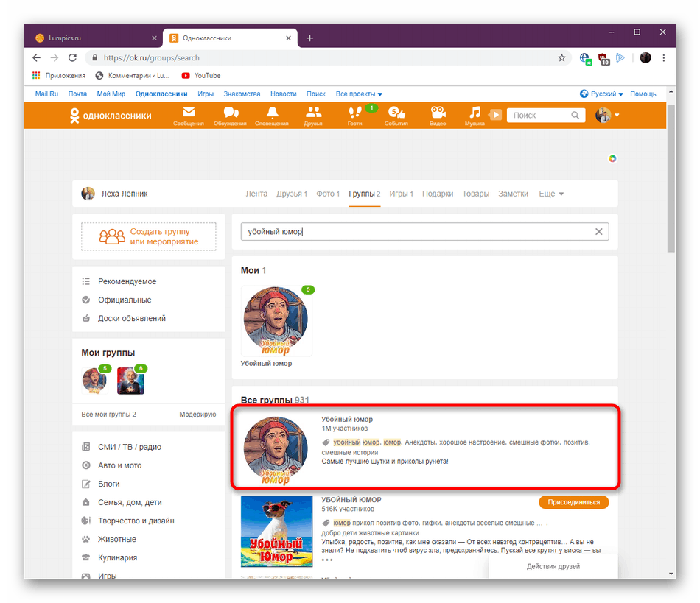Click magnifier icon in Поиск field
The height and width of the screenshot is (603, 700).
pos(575,116)
